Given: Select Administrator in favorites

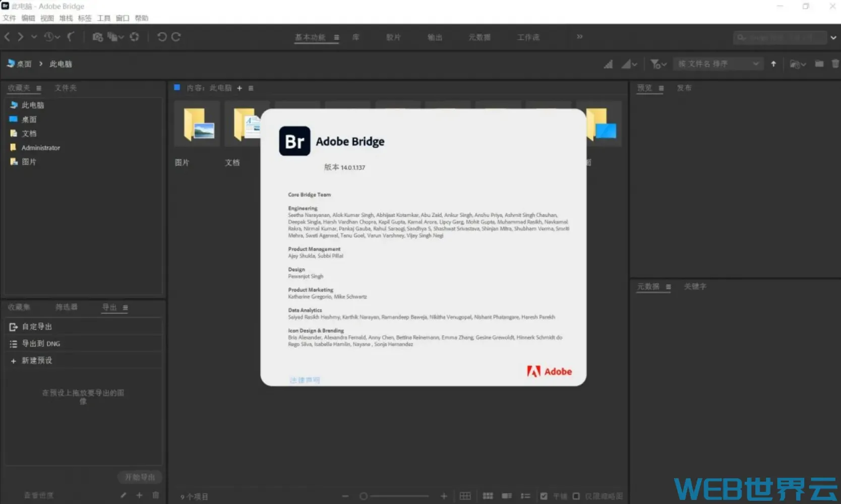Looking at the screenshot, I should 41,148.
